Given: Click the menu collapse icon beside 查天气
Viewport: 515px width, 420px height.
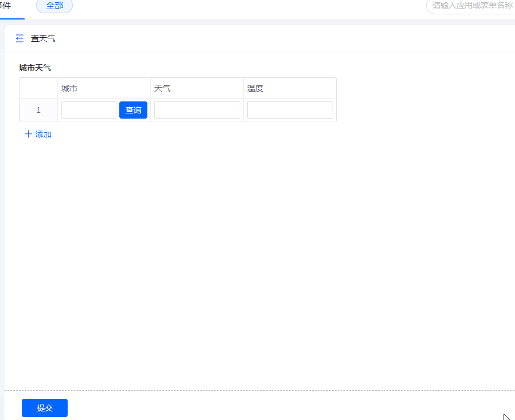Looking at the screenshot, I should [20, 38].
